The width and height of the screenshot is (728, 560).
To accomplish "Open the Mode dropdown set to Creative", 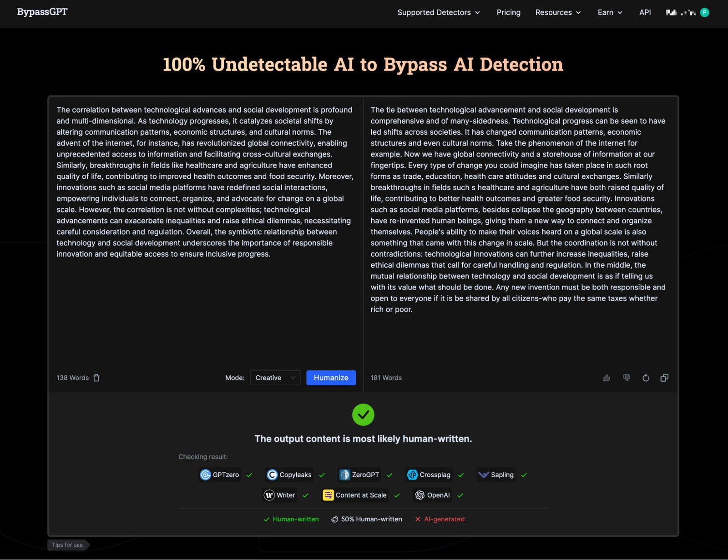I will 275,378.
